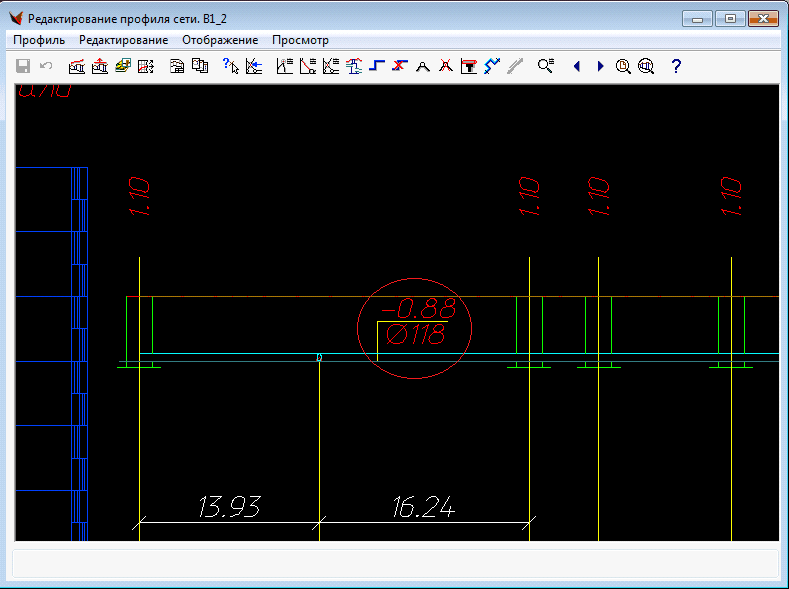The width and height of the screenshot is (789, 589).
Task: Click the arch node icon crossed in red
Action: tap(446, 66)
